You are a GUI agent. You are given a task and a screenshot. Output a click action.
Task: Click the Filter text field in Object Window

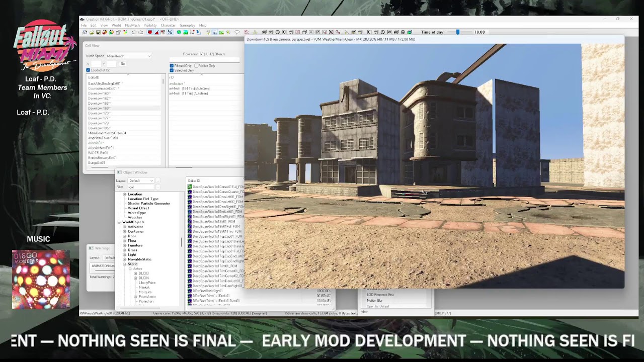click(x=141, y=187)
